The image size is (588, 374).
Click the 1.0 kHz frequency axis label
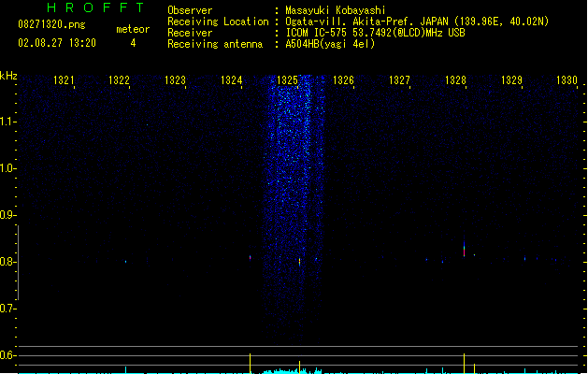click(x=7, y=168)
